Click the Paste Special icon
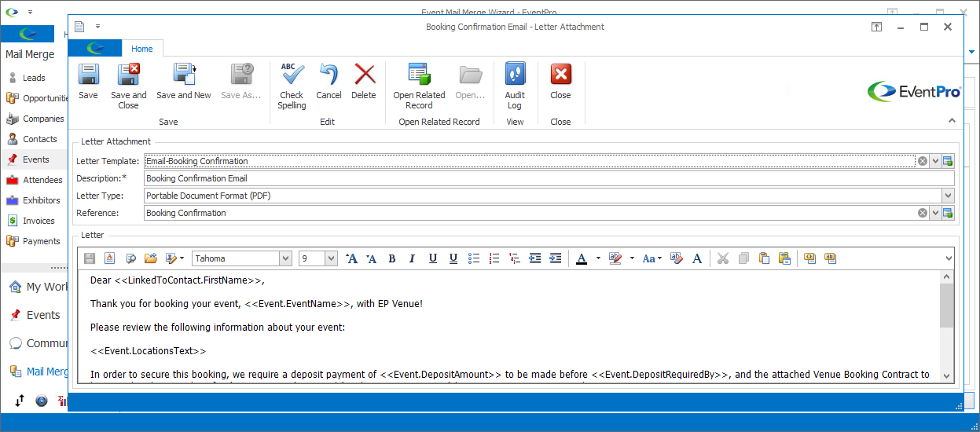Viewport: 980px width, 432px height. click(784, 258)
